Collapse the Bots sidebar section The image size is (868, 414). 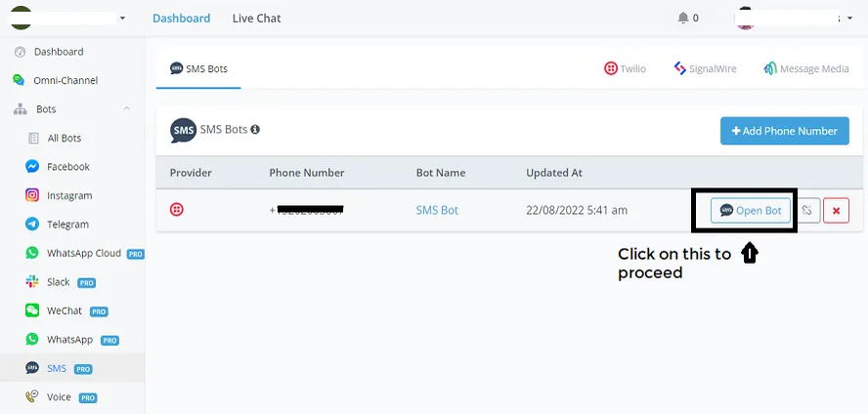click(x=127, y=108)
